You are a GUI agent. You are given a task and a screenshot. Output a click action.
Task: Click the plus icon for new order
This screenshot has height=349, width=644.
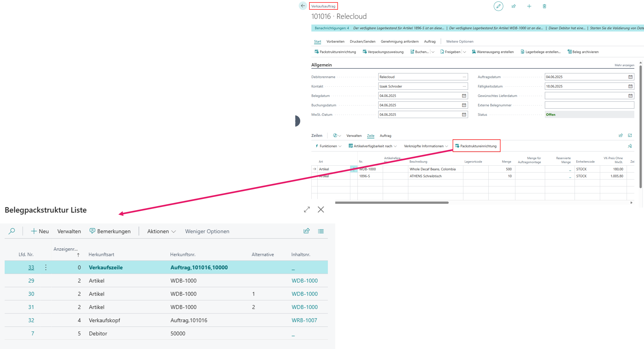(x=529, y=6)
